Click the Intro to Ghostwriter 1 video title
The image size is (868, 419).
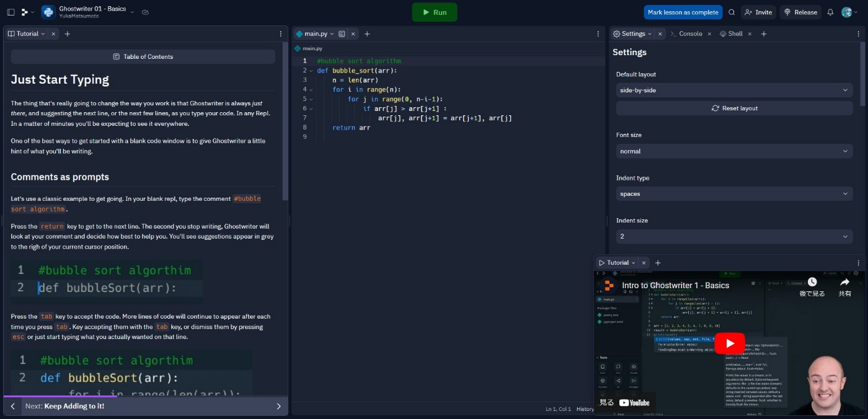676,286
